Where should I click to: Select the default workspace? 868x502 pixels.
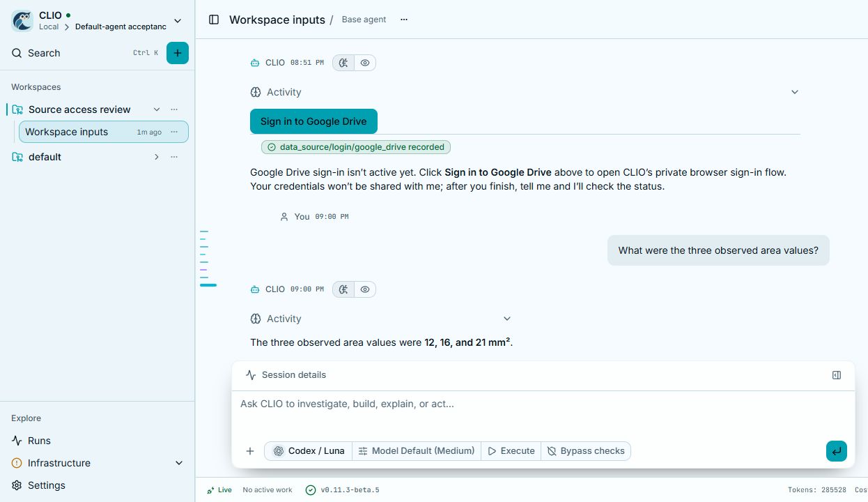point(45,157)
